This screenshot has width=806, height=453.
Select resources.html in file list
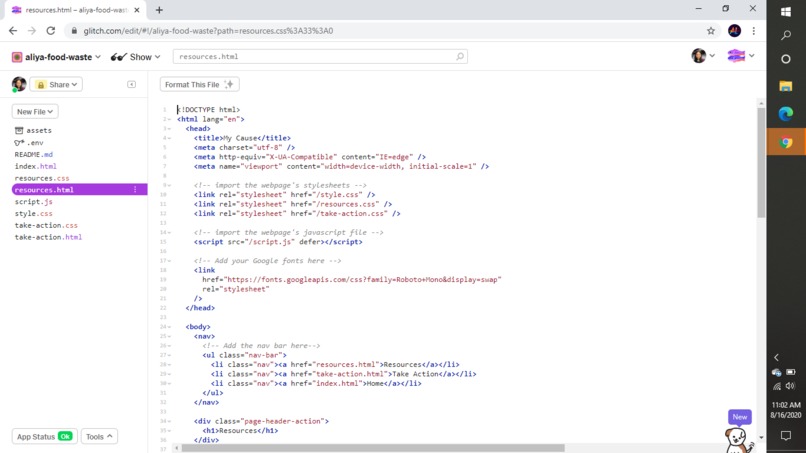pyautogui.click(x=79, y=190)
